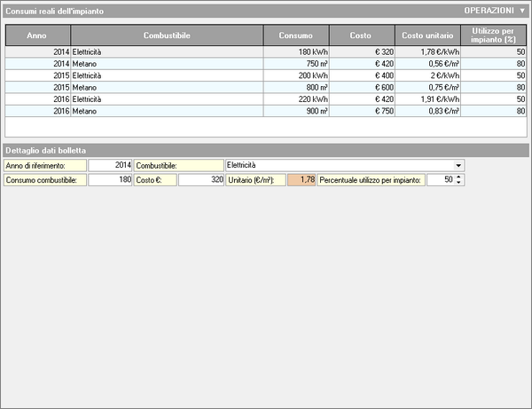This screenshot has height=409, width=532.
Task: Click the Consumo column header
Action: pyautogui.click(x=295, y=35)
